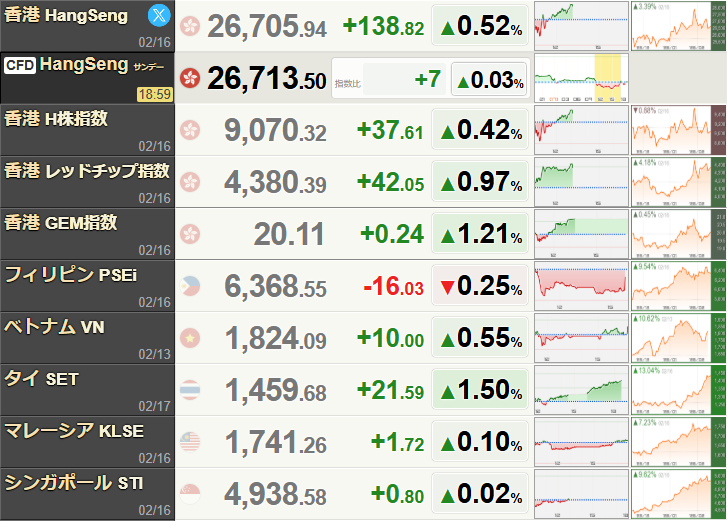Open STI intraday chart thumbnail
Image resolution: width=727 pixels, height=521 pixels.
(581, 494)
